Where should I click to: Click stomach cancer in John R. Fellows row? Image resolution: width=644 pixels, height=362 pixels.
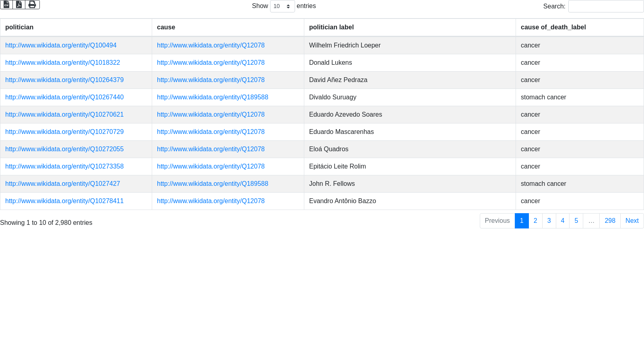click(543, 184)
